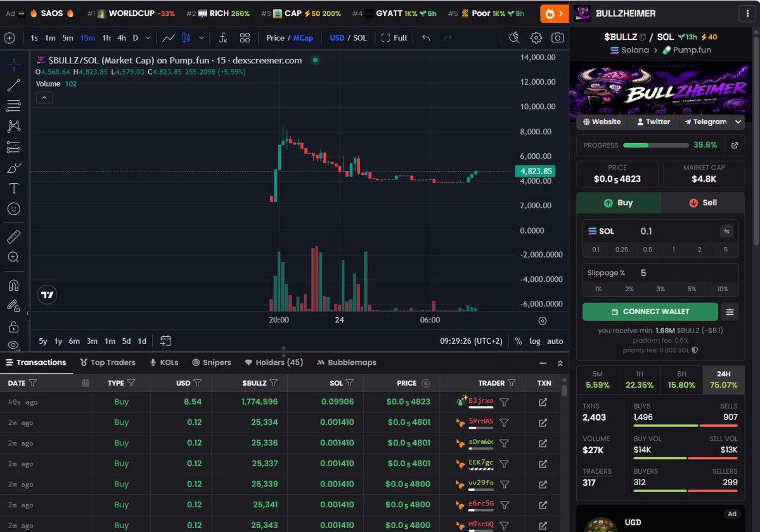The image size is (760, 532).
Task: Enter Full screen chart mode
Action: [x=394, y=38]
